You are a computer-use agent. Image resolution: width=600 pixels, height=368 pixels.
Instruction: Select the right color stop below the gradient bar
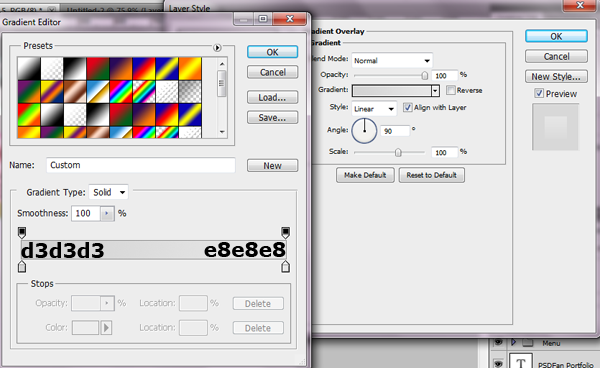coord(285,266)
